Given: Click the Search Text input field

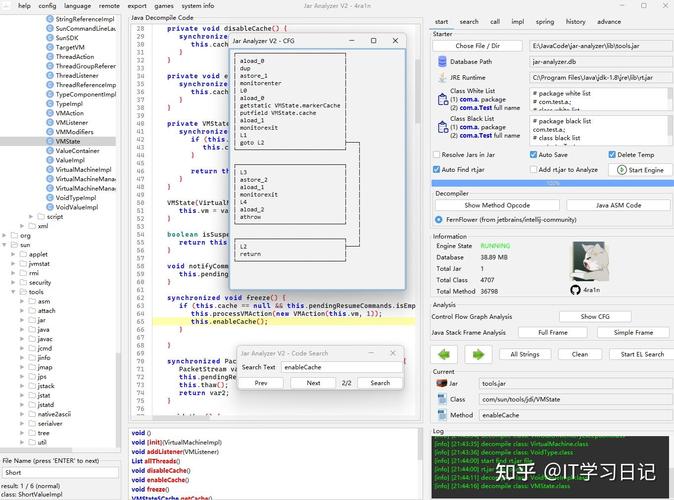Looking at the screenshot, I should tap(342, 367).
